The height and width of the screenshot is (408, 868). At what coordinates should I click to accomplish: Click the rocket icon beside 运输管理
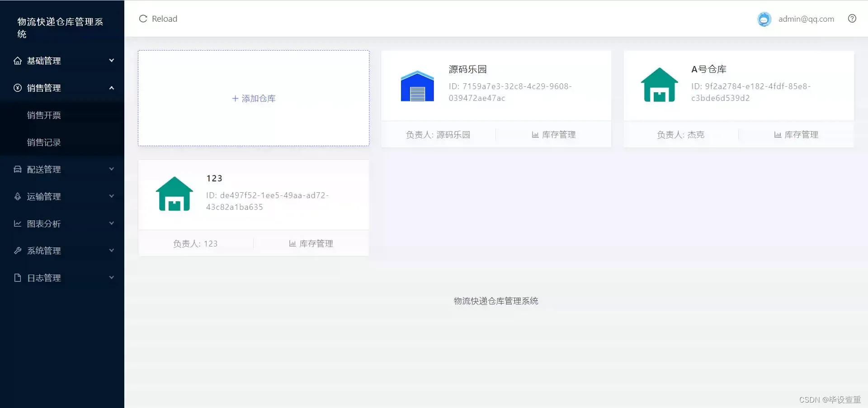click(x=18, y=196)
